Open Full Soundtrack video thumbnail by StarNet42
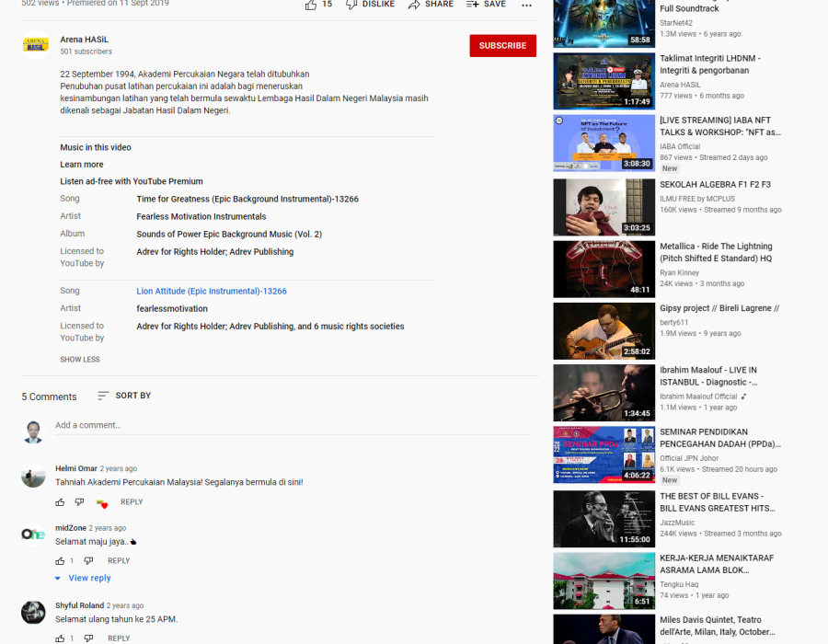This screenshot has height=644, width=828. (x=604, y=24)
